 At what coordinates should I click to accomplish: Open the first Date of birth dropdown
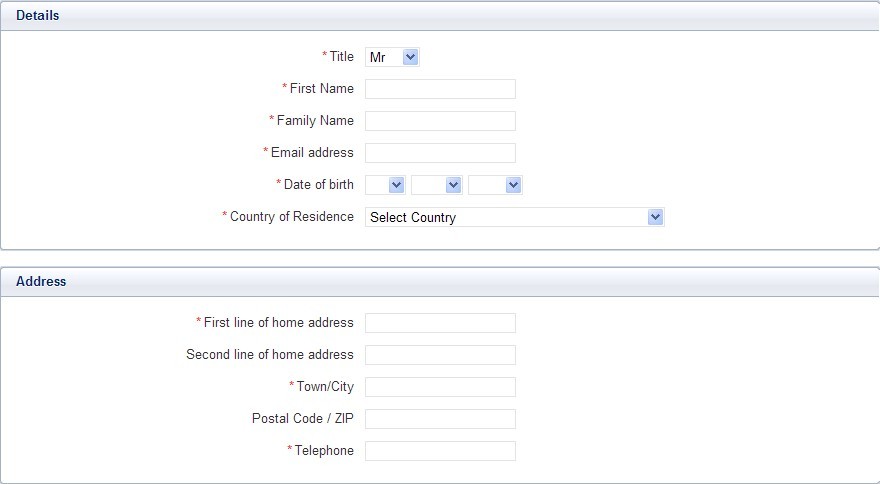coord(385,185)
